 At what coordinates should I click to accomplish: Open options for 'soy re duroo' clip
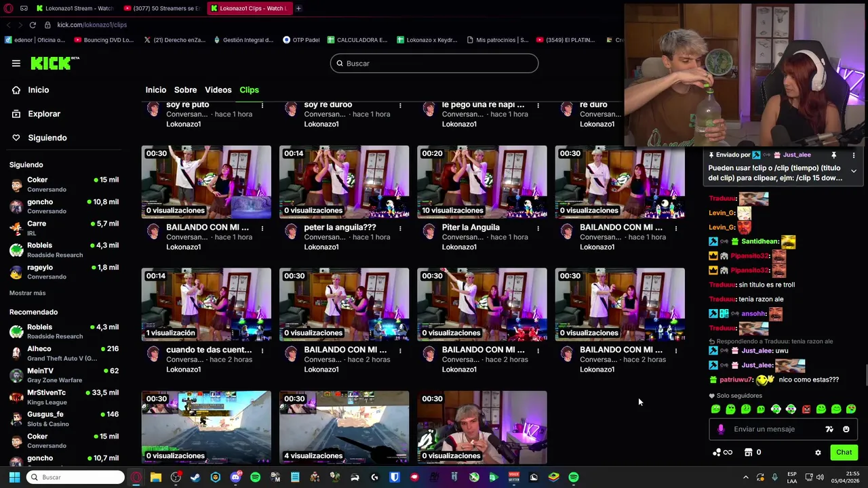coord(400,106)
